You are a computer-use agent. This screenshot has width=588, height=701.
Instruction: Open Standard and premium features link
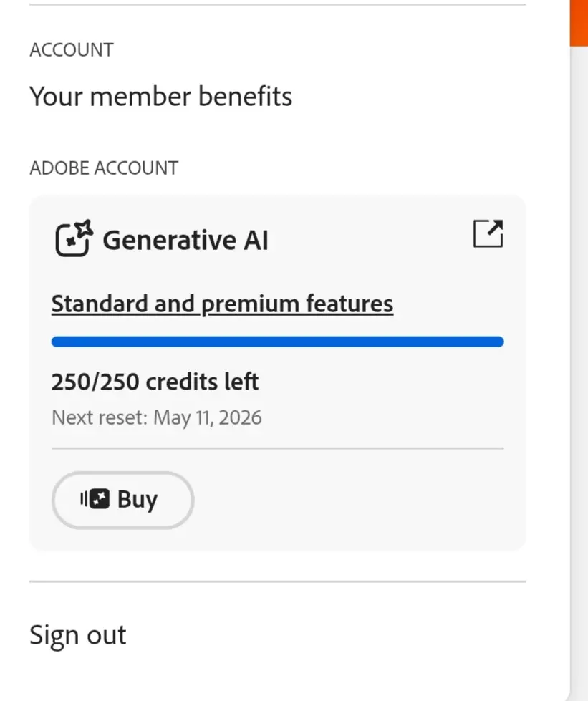222,304
